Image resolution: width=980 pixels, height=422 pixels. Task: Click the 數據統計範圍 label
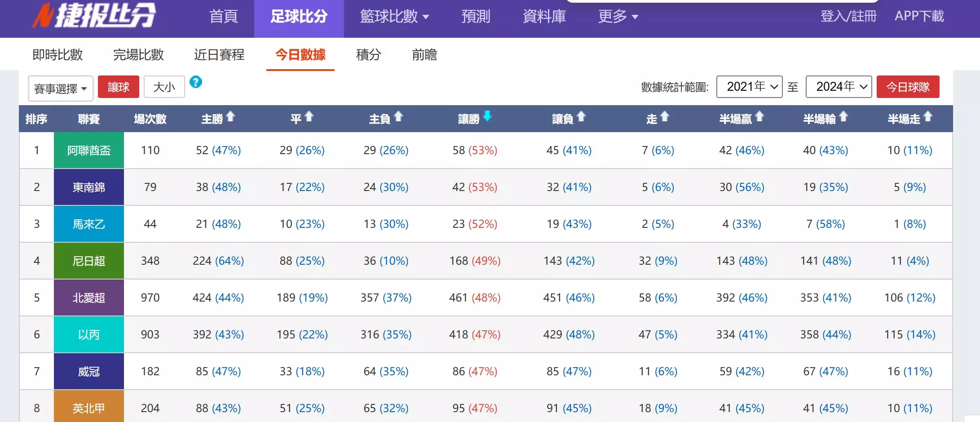point(675,87)
